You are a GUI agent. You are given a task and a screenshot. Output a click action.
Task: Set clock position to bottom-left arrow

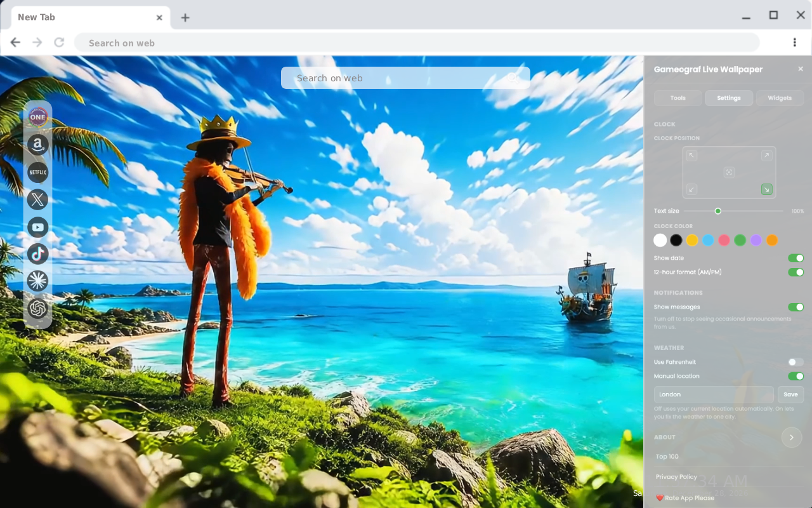tap(692, 189)
